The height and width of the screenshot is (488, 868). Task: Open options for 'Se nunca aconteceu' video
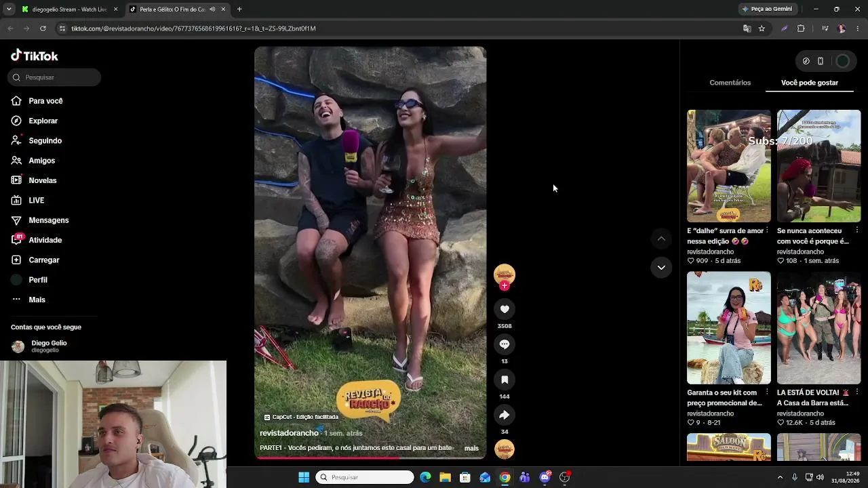click(x=857, y=230)
